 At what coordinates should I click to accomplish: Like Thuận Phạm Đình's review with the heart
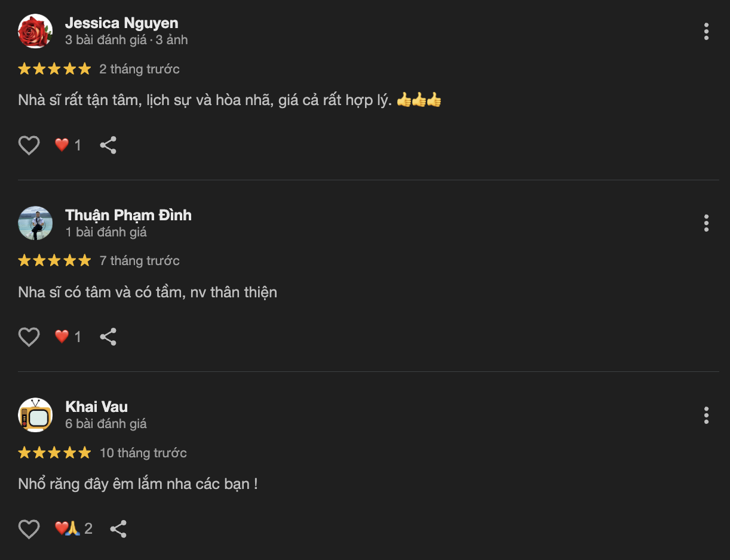(29, 337)
